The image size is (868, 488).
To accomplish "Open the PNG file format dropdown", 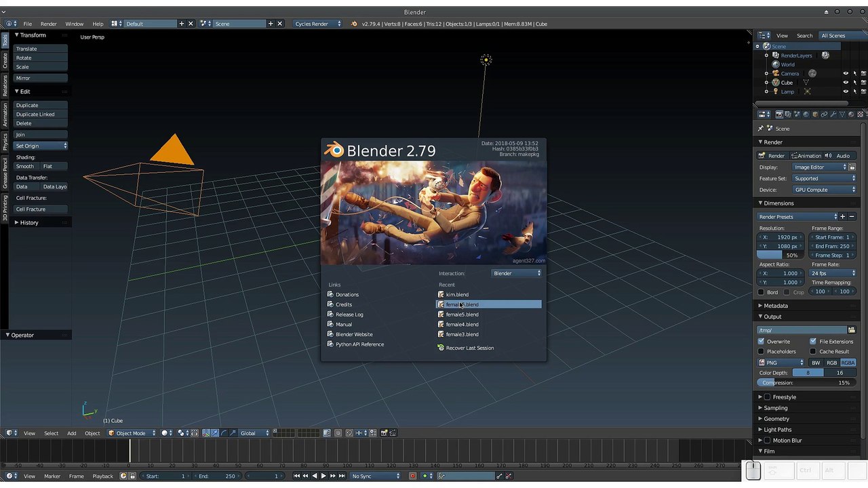I will tap(781, 363).
